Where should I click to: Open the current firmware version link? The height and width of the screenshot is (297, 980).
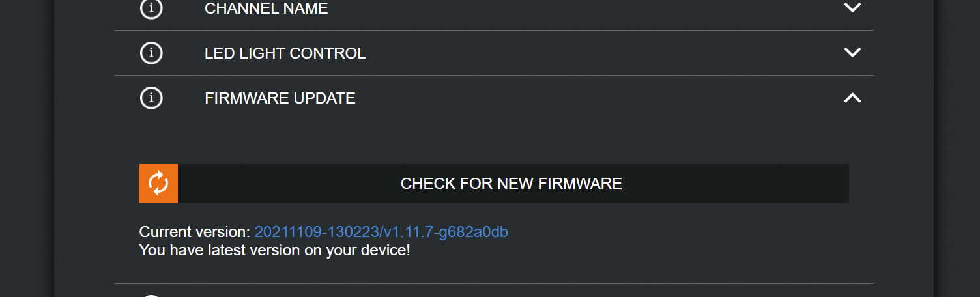click(381, 232)
